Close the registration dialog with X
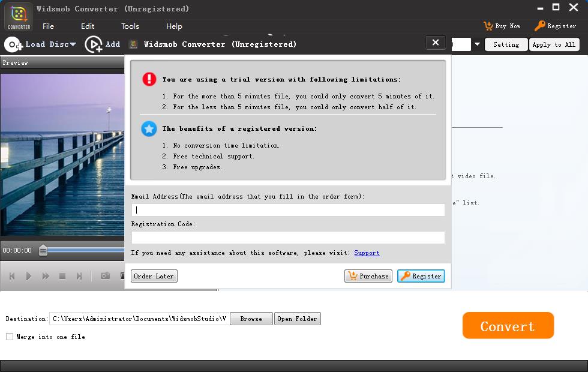 tap(436, 43)
